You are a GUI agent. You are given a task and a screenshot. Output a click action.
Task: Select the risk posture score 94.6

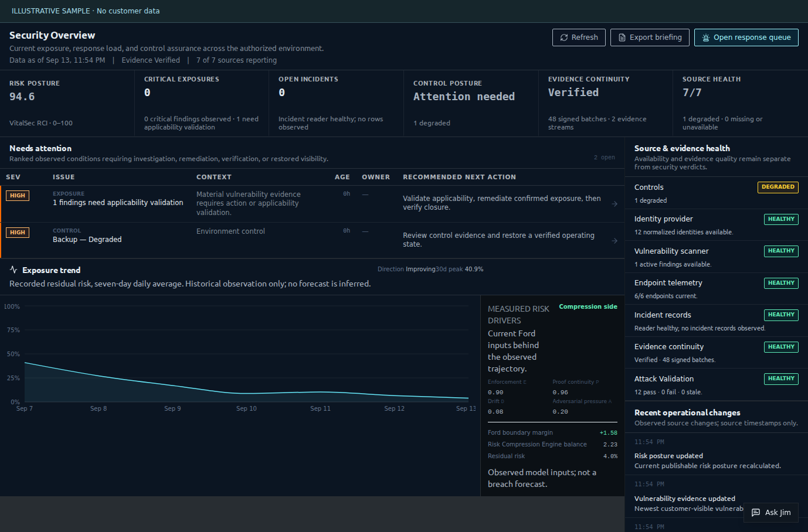[22, 97]
